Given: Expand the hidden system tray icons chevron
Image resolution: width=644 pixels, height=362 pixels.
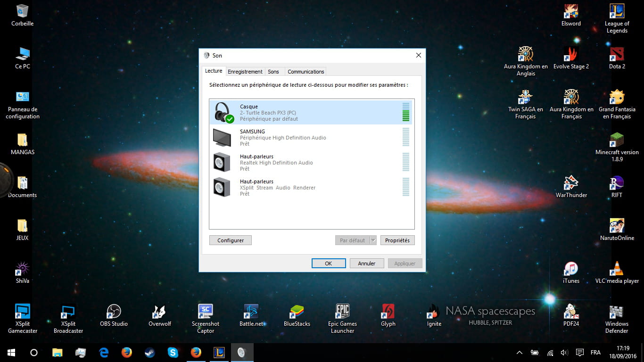Looking at the screenshot, I should tap(520, 353).
